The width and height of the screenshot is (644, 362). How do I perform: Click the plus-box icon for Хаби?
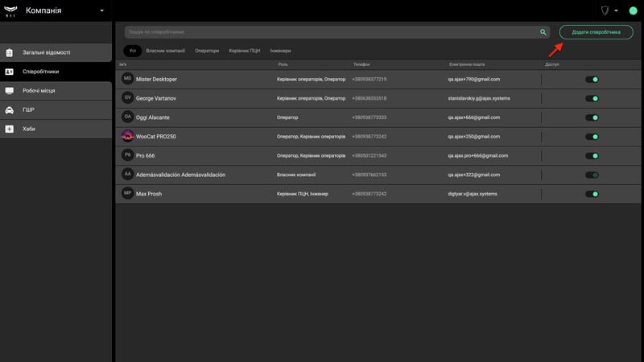pyautogui.click(x=10, y=129)
